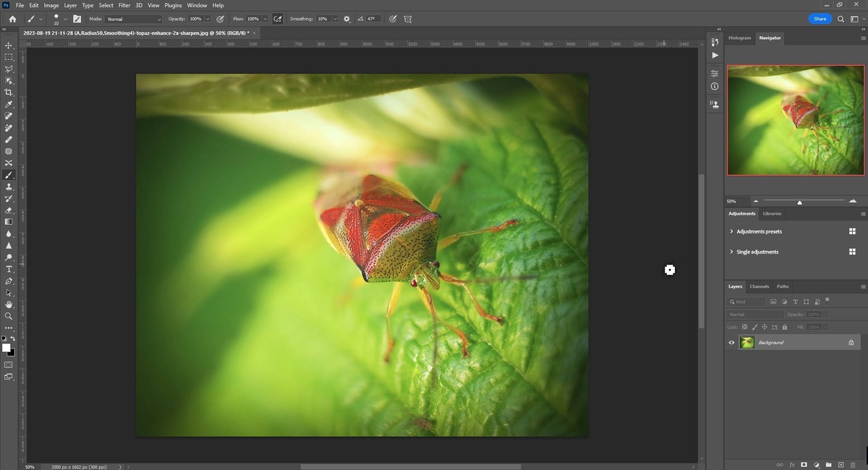The height and width of the screenshot is (470, 868).
Task: Select the Lasso tool
Action: click(9, 69)
